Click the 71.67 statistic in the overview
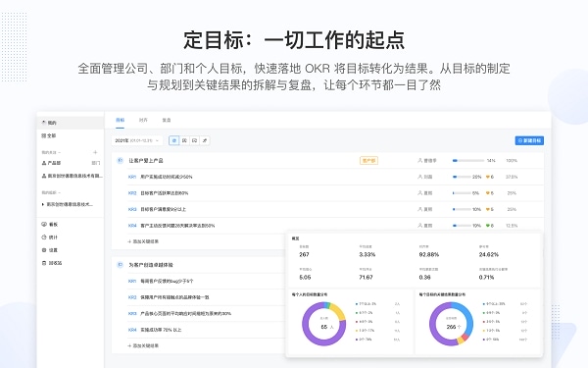This screenshot has height=368, width=588. pyautogui.click(x=366, y=277)
